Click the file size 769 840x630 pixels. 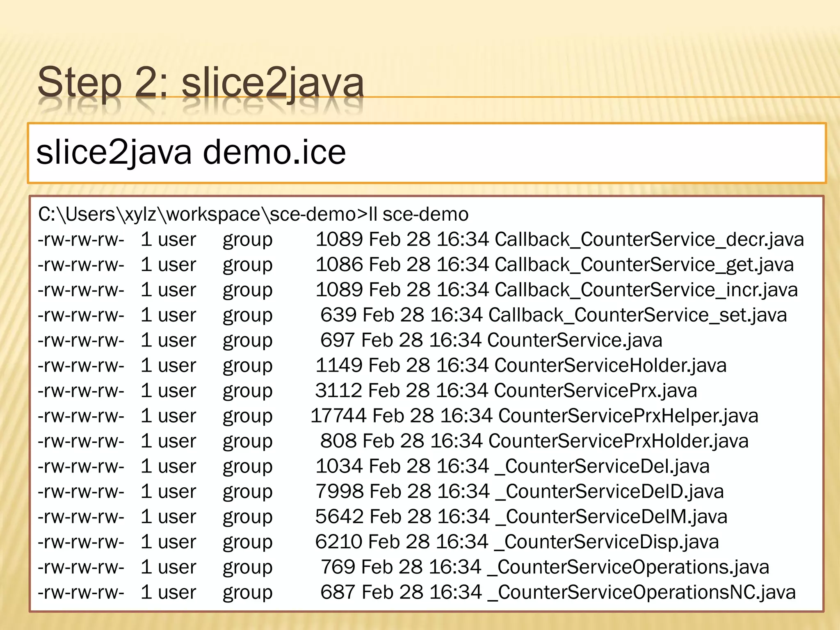point(338,567)
